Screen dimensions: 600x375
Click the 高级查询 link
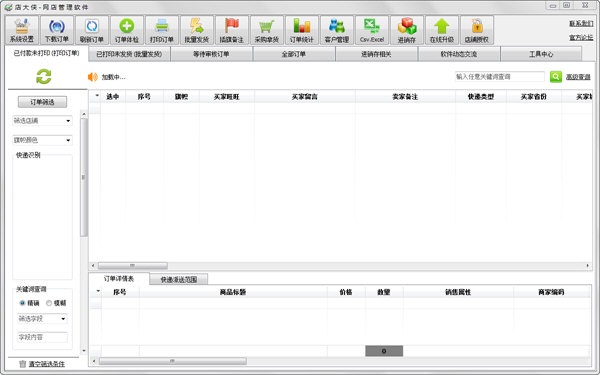pos(578,77)
